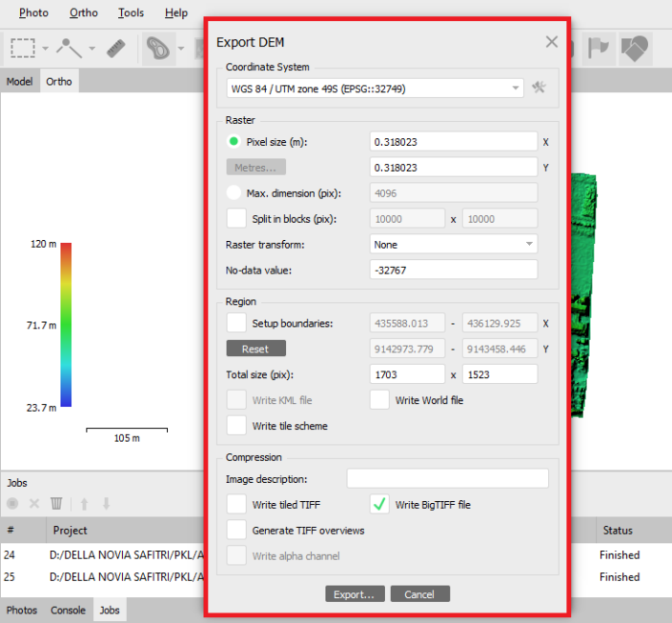This screenshot has width=672, height=623.
Task: Enable Write tiled TIFF checkbox
Action: pyautogui.click(x=236, y=504)
